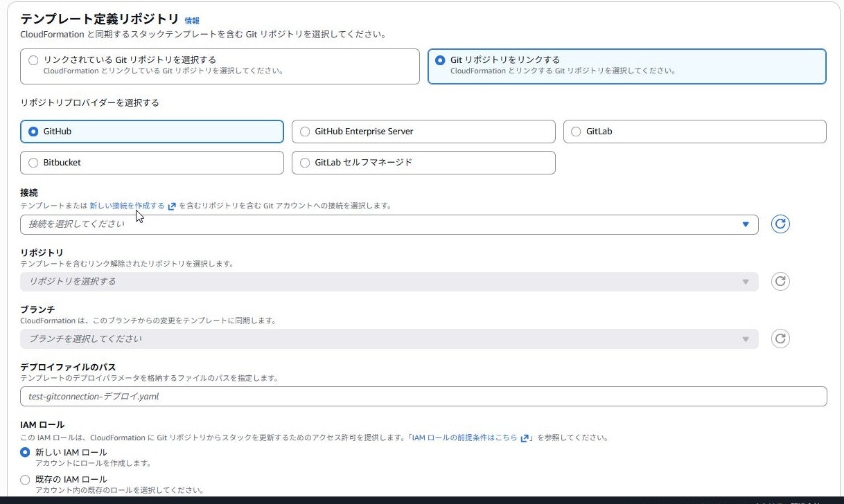Refresh the リポジトリ repository list
844x504 pixels.
(x=780, y=282)
